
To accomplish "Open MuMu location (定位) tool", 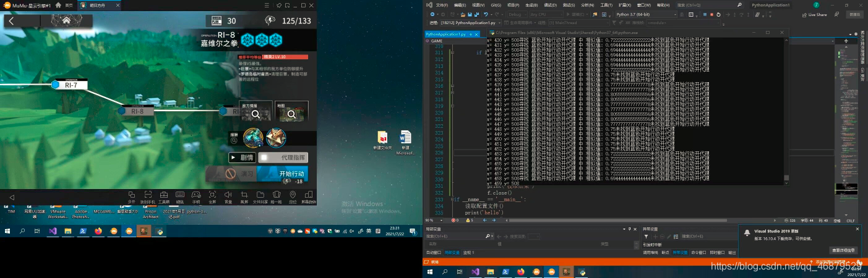I will pyautogui.click(x=293, y=196).
